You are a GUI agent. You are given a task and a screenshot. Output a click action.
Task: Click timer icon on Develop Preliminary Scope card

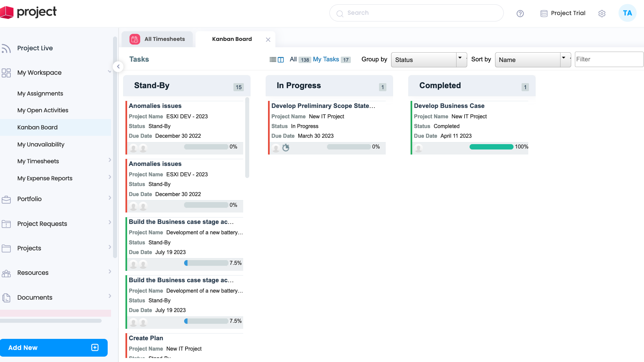[286, 148]
